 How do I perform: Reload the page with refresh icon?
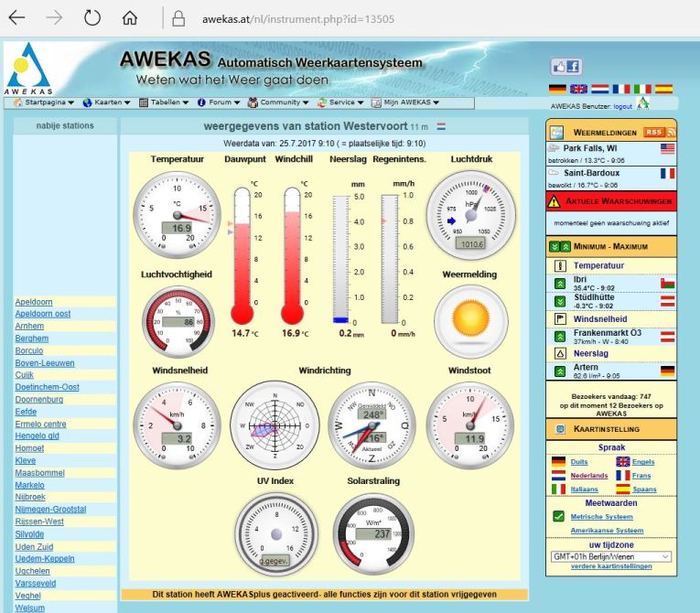92,18
